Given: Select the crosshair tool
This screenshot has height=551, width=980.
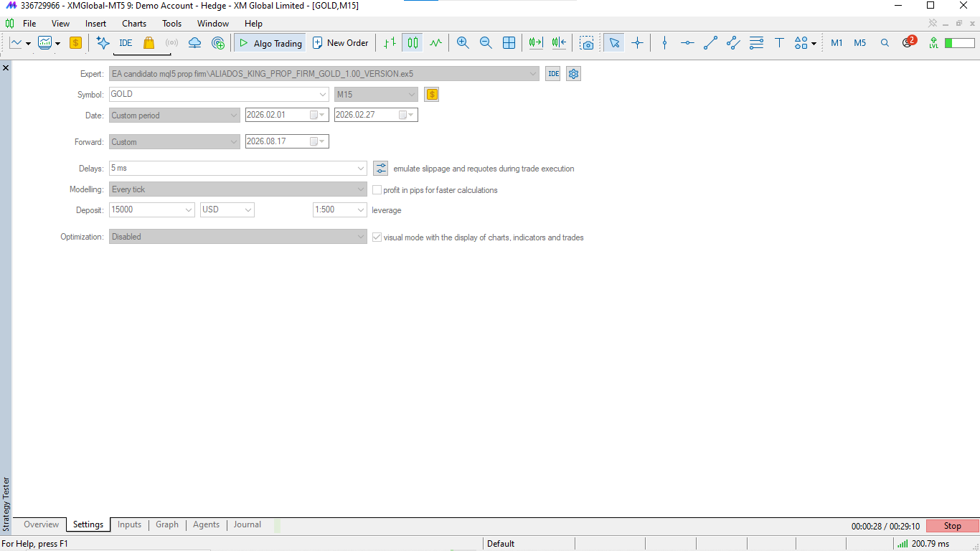Looking at the screenshot, I should click(x=637, y=43).
